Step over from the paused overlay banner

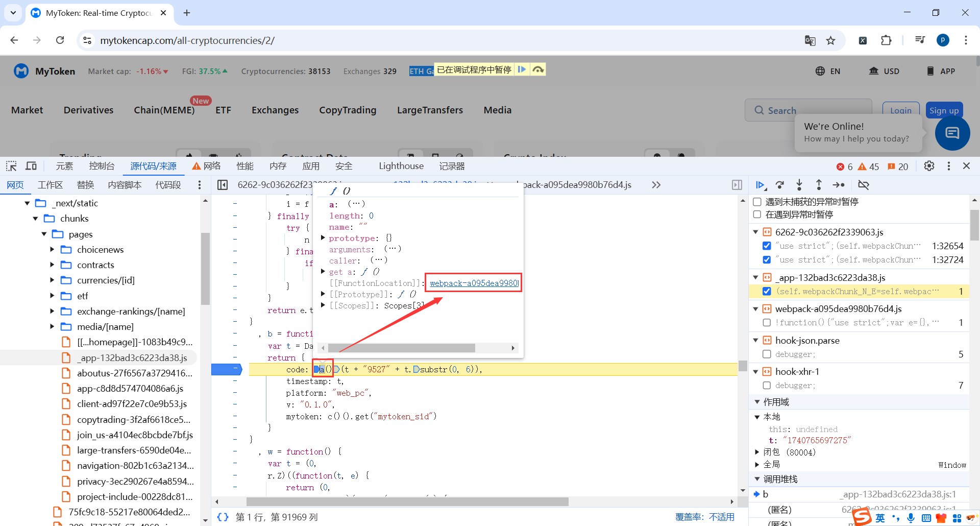pyautogui.click(x=538, y=69)
